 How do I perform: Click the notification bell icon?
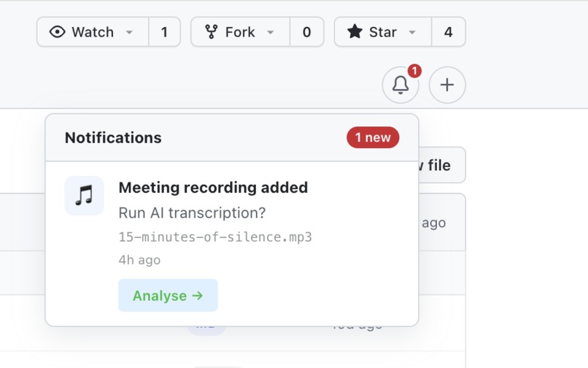(x=400, y=85)
